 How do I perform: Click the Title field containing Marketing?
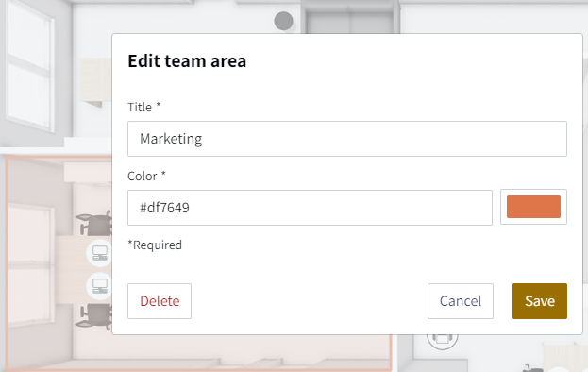[x=347, y=139]
